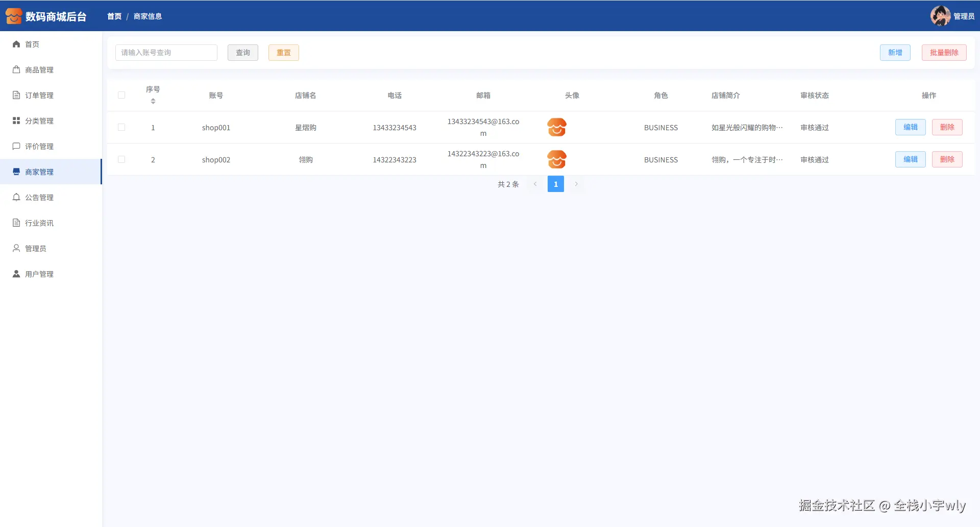The image size is (980, 527).
Task: Open the 用户管理 menu item
Action: (51, 274)
